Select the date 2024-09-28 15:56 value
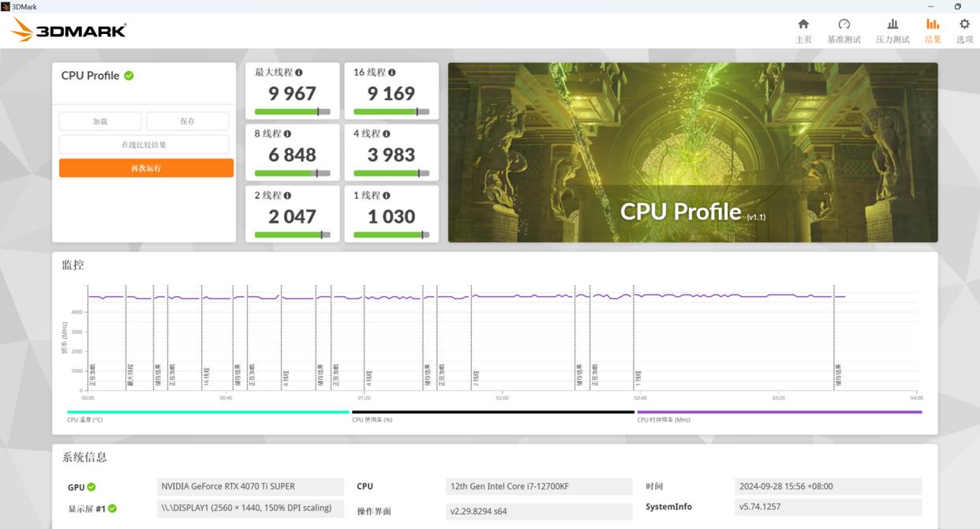 coord(828,486)
